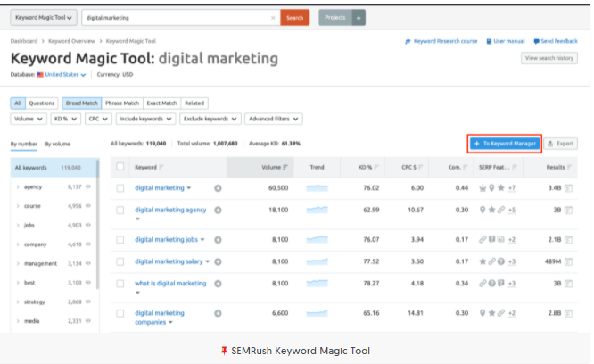Image resolution: width=594 pixels, height=364 pixels.
Task: Open View search history
Action: [x=549, y=58]
